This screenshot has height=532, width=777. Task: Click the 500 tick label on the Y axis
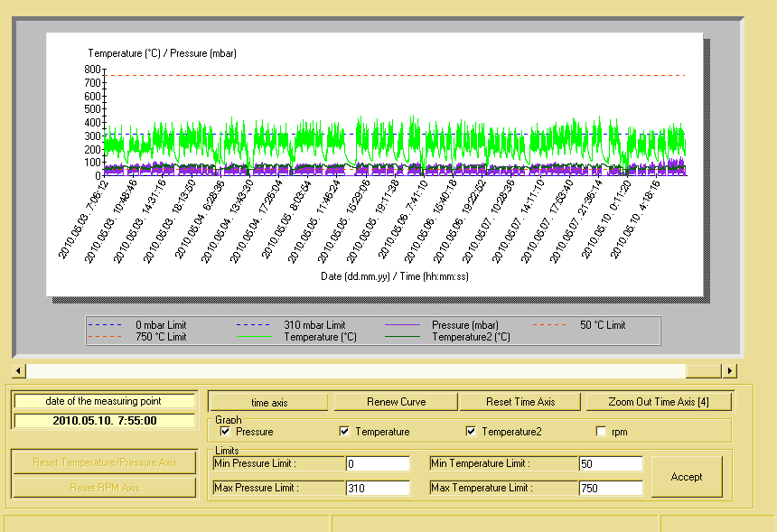(92, 109)
